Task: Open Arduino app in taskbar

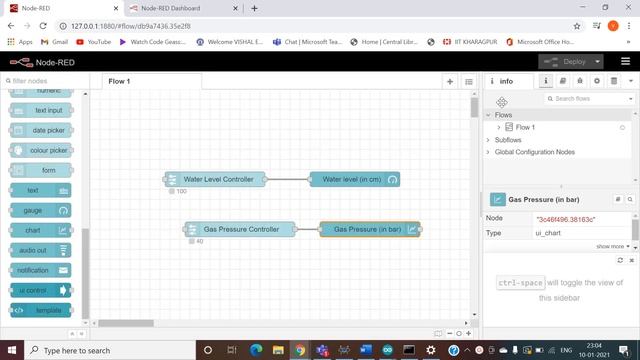Action: pos(387,350)
